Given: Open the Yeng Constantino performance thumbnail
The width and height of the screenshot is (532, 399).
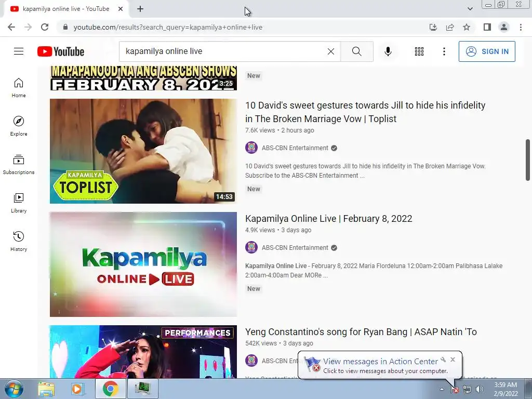Looking at the screenshot, I should [143, 352].
